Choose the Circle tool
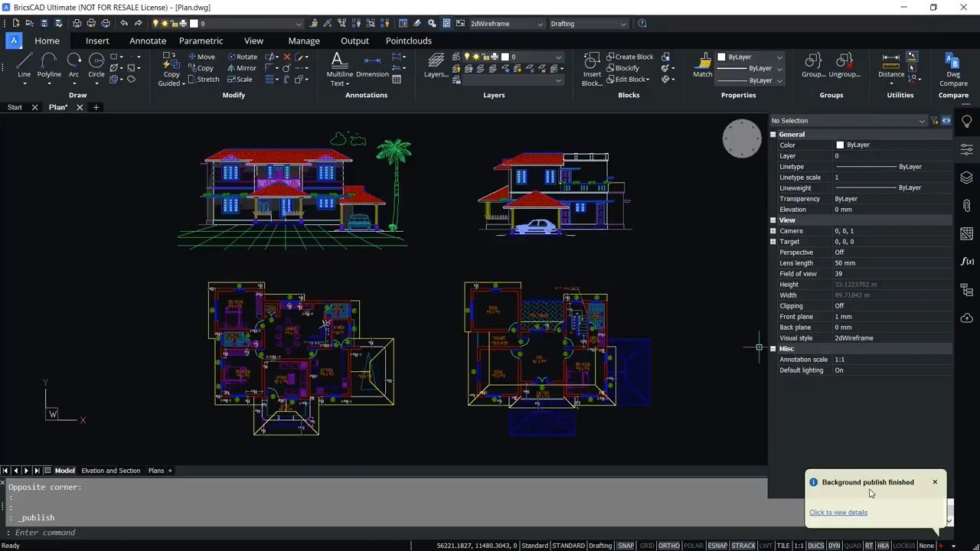This screenshot has height=551, width=980. [x=96, y=64]
